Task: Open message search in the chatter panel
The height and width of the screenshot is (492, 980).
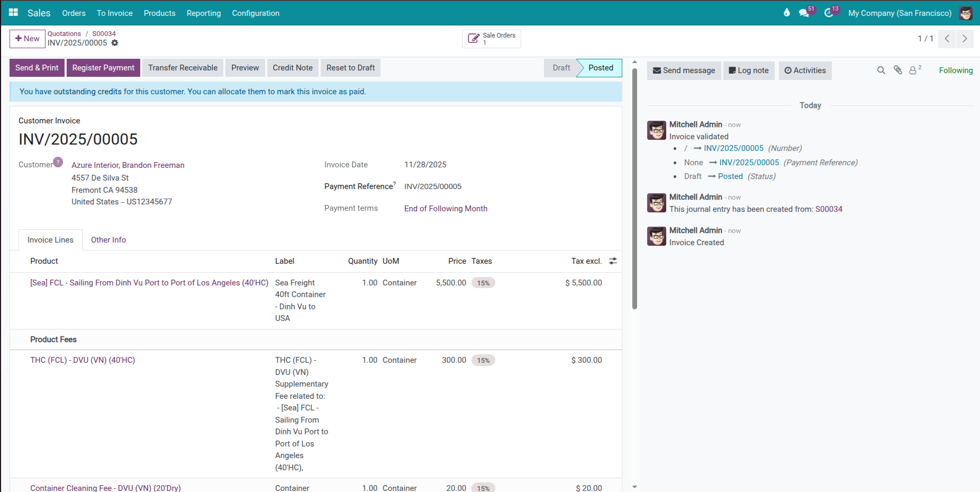Action: [881, 70]
